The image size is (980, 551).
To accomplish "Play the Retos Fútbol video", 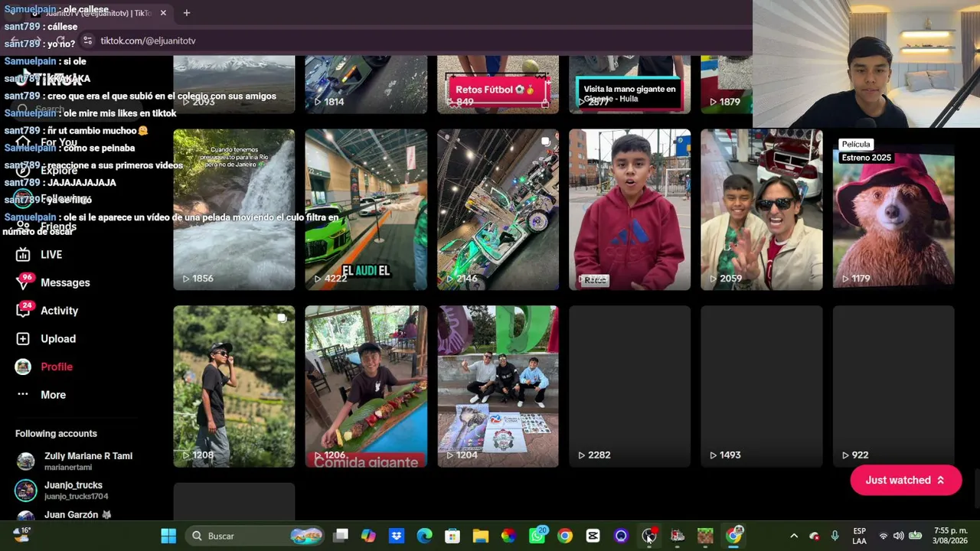I will (498, 84).
